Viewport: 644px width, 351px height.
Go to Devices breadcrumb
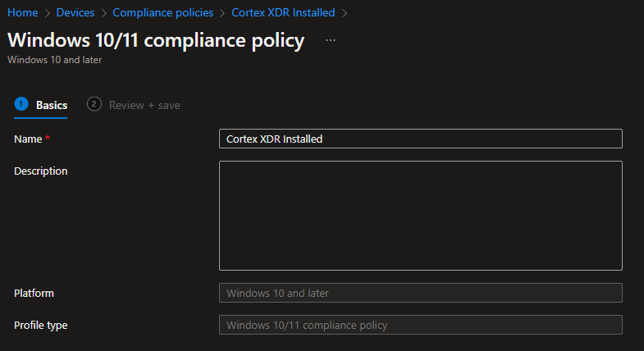click(x=75, y=13)
